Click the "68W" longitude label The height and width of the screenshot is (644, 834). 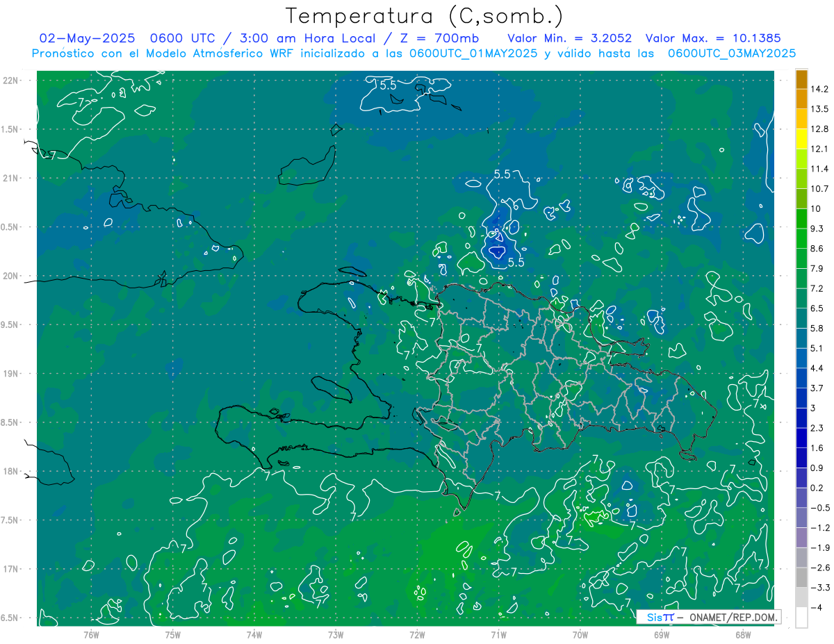742,634
